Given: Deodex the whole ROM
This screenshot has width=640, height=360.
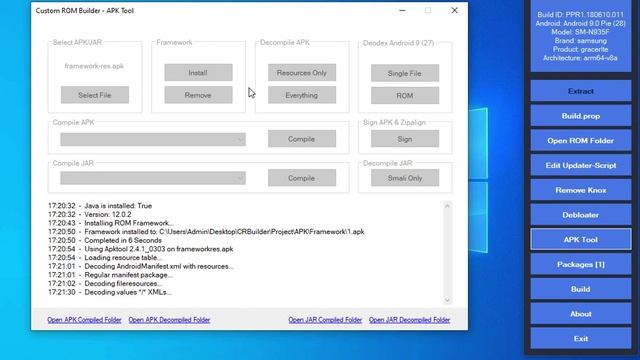Looking at the screenshot, I should pyautogui.click(x=405, y=96).
